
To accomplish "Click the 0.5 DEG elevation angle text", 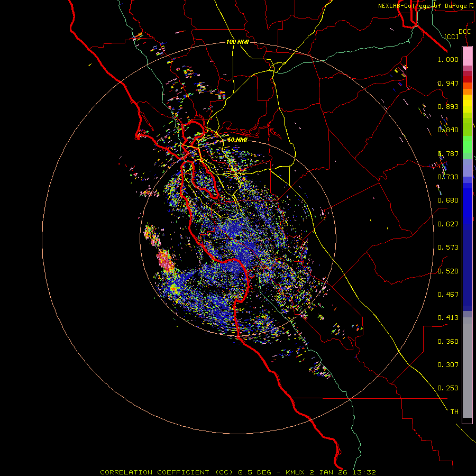I will (254, 472).
